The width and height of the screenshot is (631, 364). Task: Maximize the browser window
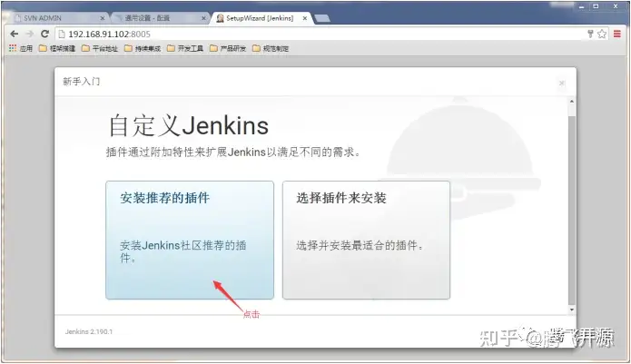(596, 6)
